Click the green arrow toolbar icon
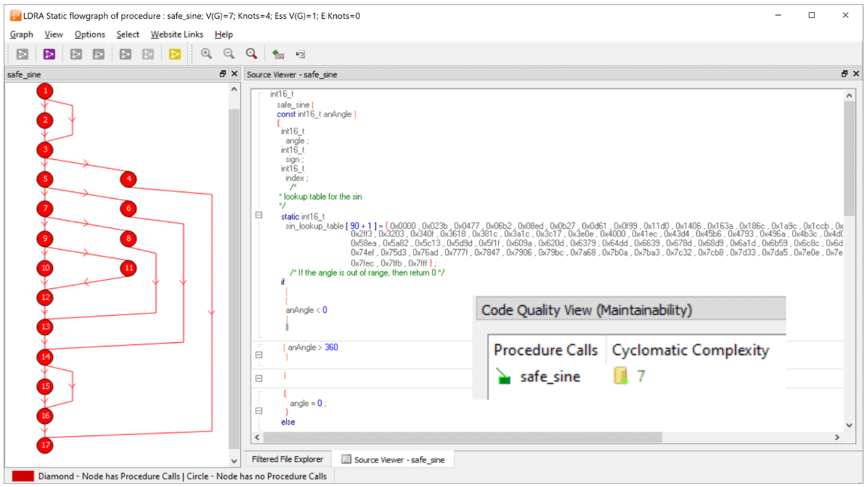The width and height of the screenshot is (868, 487). [278, 54]
